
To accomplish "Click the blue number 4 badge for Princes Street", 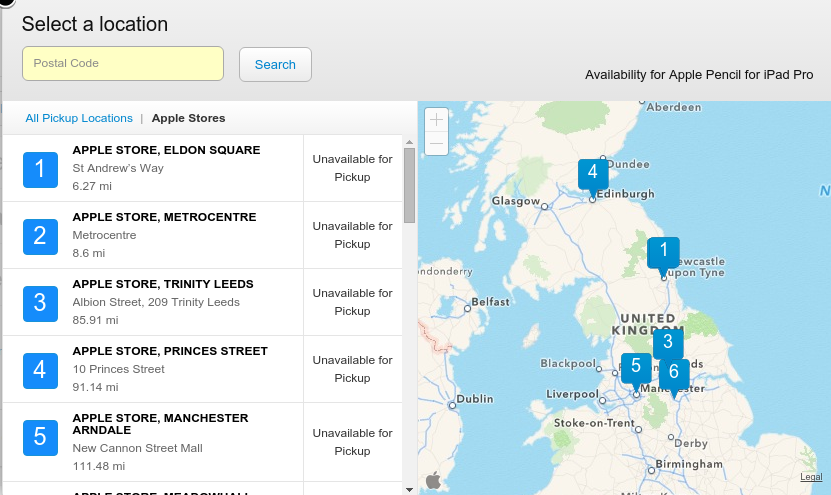I will click(40, 370).
